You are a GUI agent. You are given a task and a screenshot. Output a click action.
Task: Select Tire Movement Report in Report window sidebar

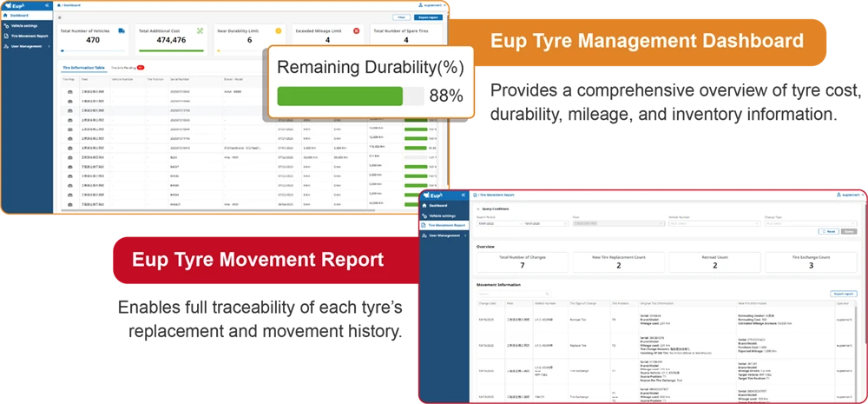[444, 226]
